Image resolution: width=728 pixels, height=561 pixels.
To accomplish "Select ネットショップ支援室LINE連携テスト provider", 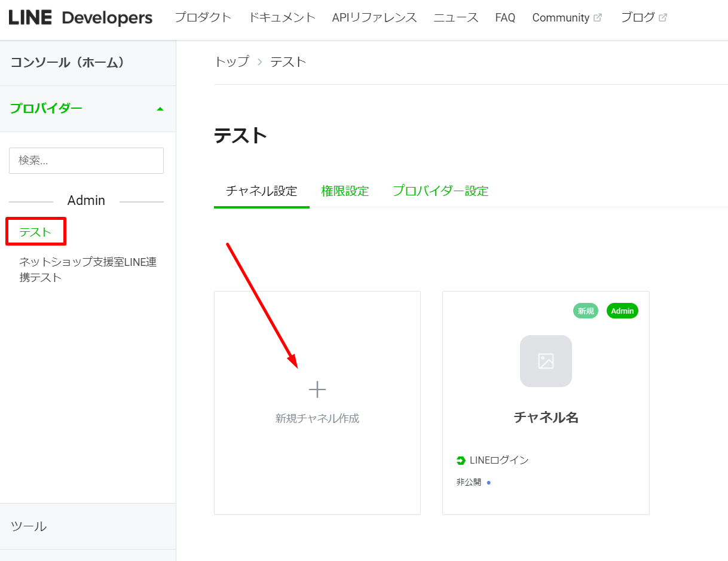I will (x=88, y=269).
